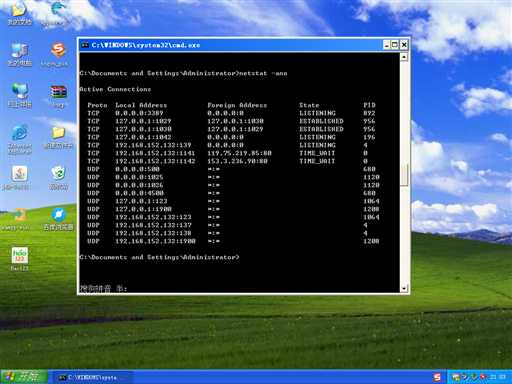Open the My Network Places desktop icon
512x384 pixels.
pyautogui.click(x=20, y=95)
